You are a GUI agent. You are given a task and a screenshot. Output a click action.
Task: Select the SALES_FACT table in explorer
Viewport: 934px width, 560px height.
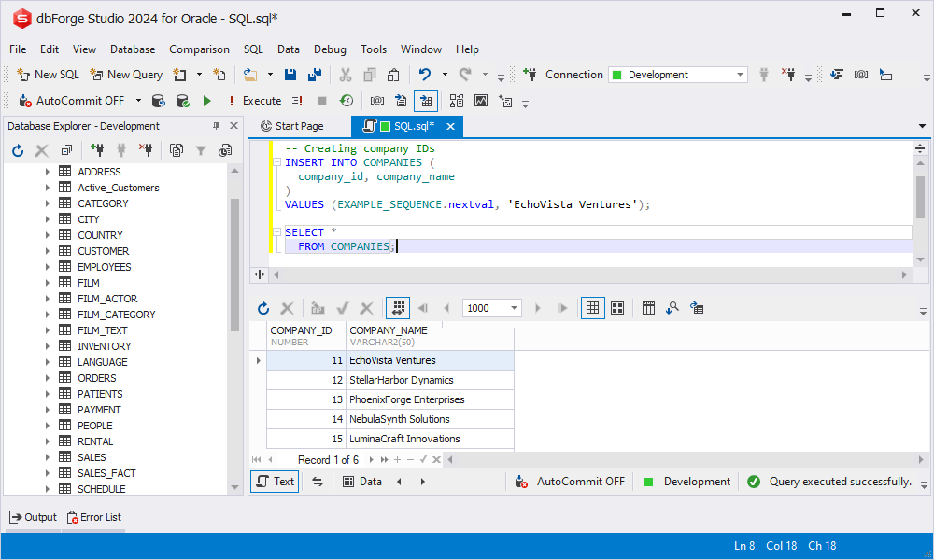pos(106,473)
